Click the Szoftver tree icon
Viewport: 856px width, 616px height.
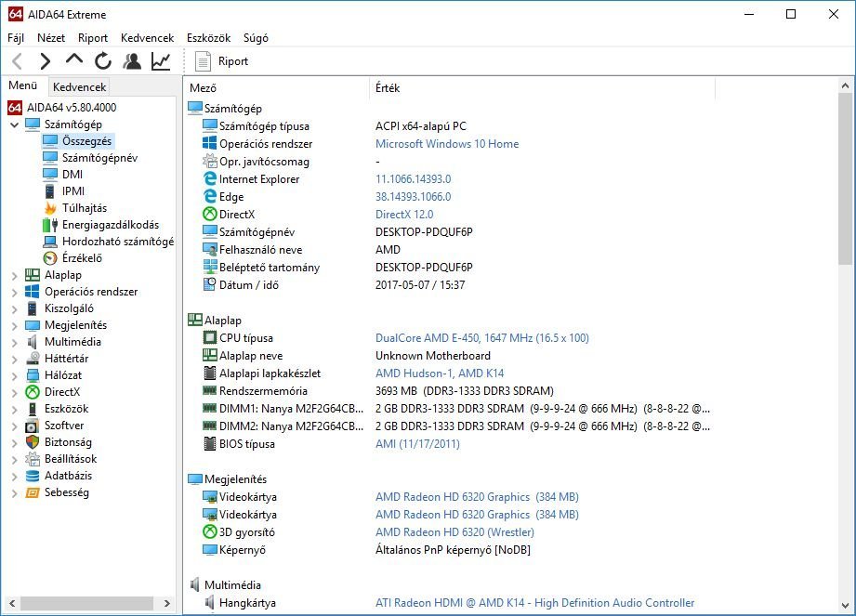33,426
